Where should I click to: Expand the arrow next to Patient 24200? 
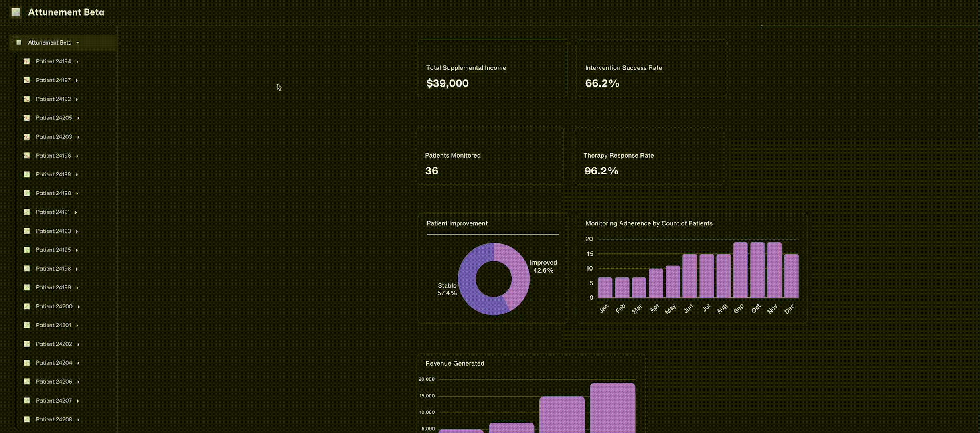(79, 307)
